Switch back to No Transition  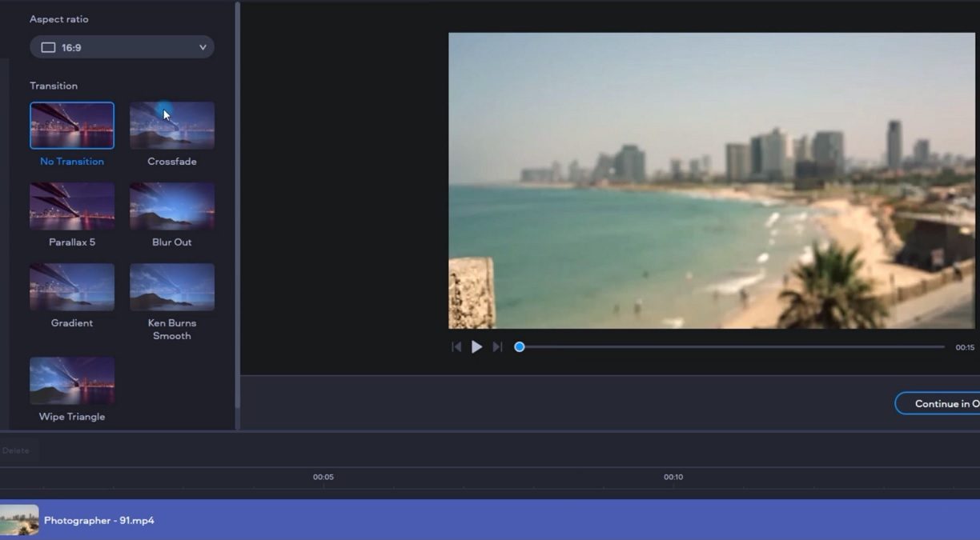71,125
